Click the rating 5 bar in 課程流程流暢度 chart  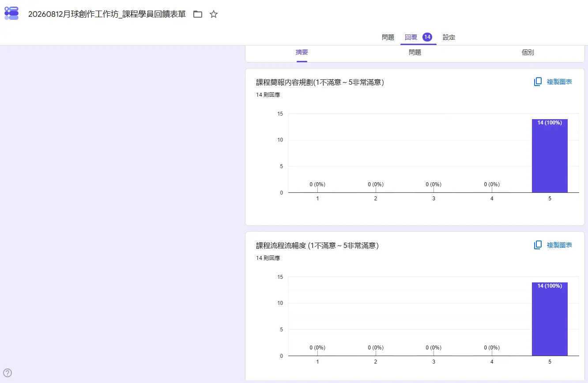click(x=550, y=319)
